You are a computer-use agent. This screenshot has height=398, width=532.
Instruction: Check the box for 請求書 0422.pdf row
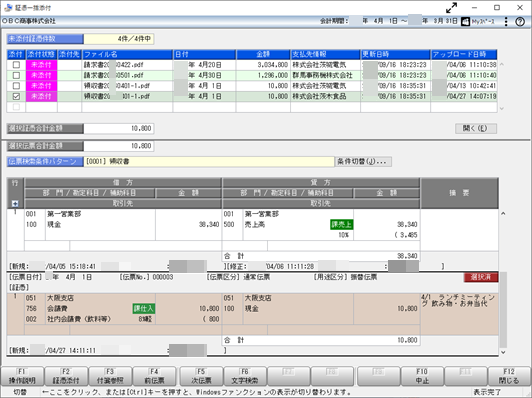point(16,65)
